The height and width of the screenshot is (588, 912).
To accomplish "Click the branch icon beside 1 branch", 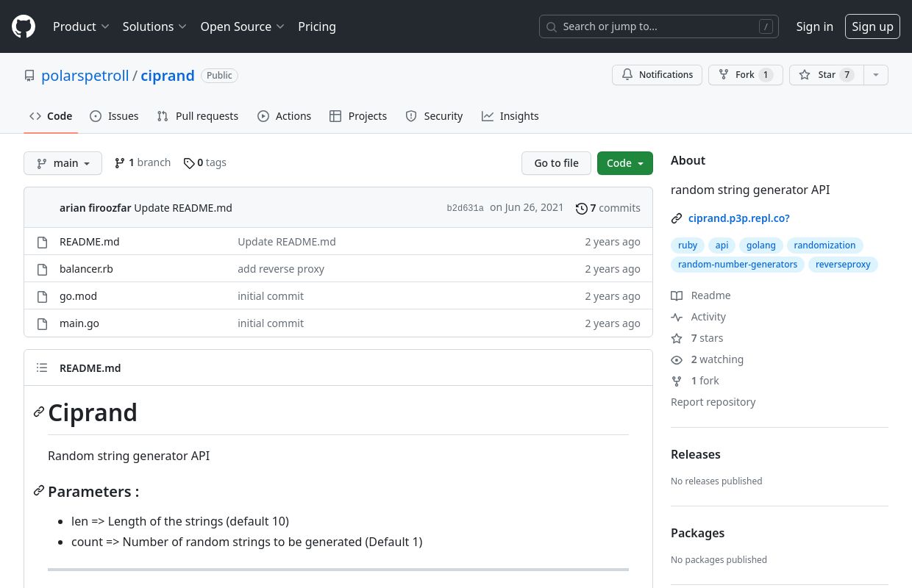I will (x=120, y=163).
